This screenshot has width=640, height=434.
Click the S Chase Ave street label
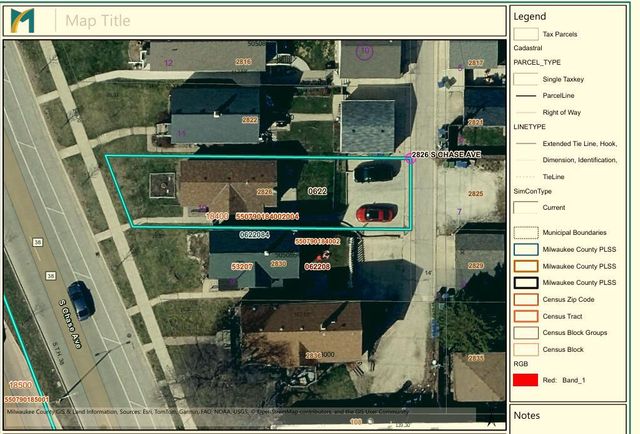click(x=70, y=324)
